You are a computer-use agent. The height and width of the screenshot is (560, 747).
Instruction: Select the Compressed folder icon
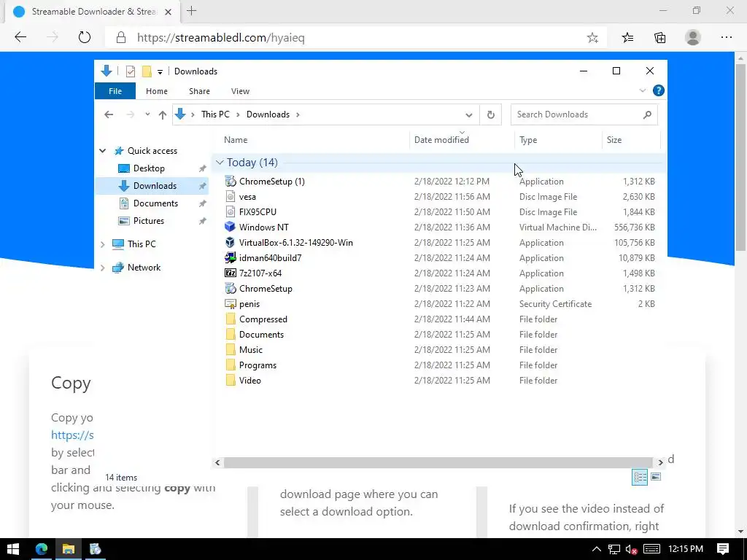tap(231, 319)
